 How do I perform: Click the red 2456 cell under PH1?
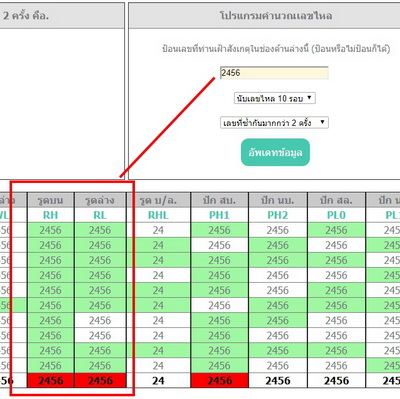coord(219,380)
